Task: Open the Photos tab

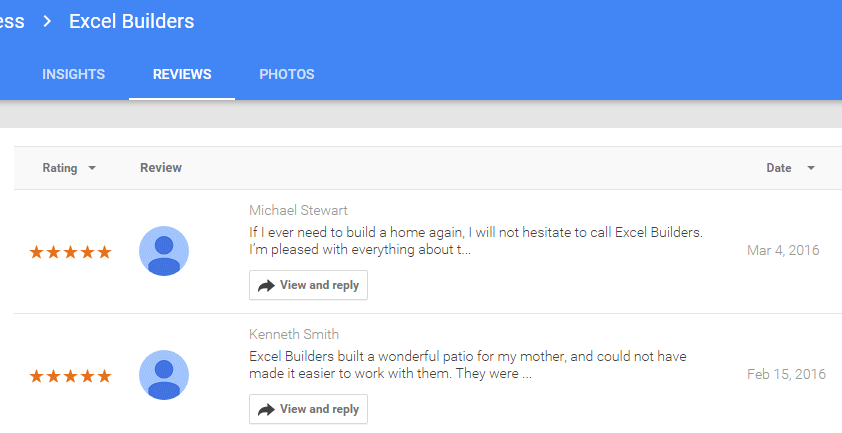Action: pos(287,74)
